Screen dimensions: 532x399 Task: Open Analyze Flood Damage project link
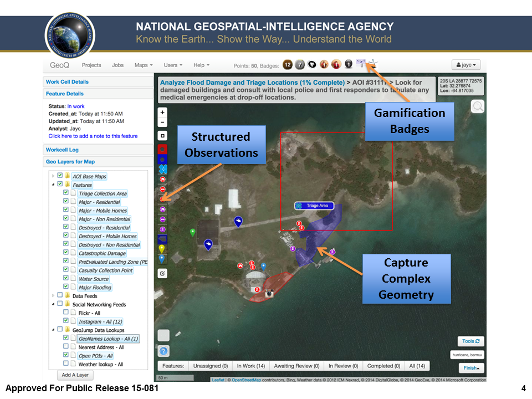pos(252,83)
